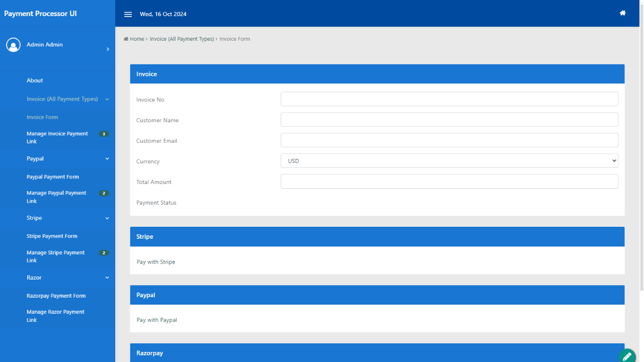Expand the Admin Admin profile arrow
This screenshot has height=362, width=644.
[x=108, y=49]
